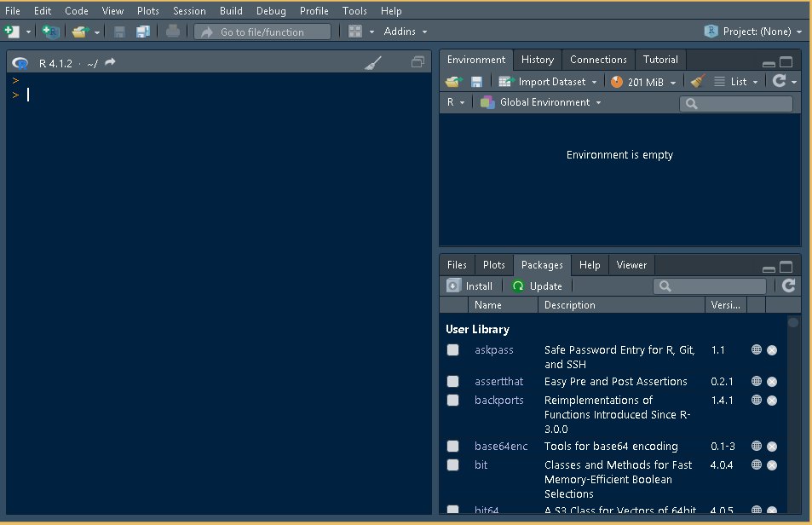Switch to the History tab
Viewport: 812px width, 525px height.
coord(537,60)
